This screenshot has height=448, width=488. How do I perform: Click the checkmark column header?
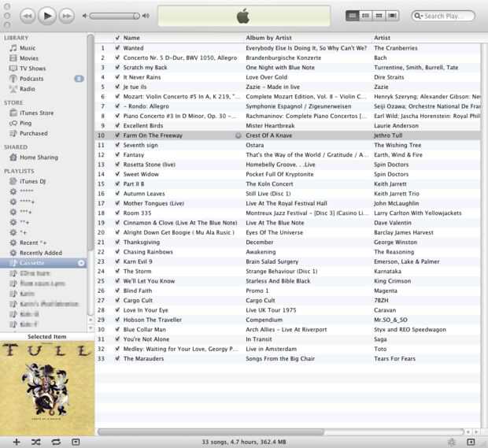click(x=117, y=38)
